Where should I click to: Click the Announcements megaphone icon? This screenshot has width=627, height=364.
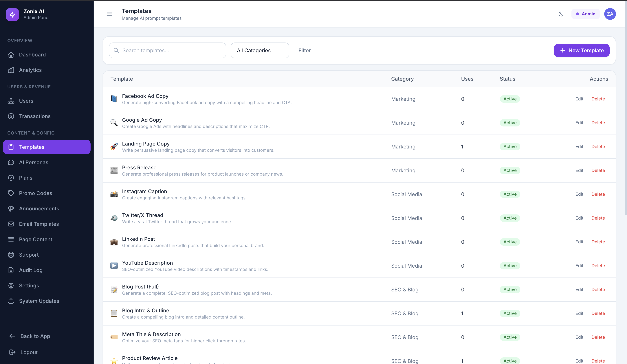click(11, 209)
